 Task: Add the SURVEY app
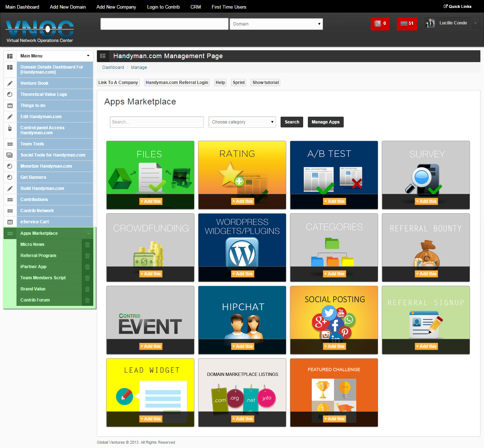(426, 201)
